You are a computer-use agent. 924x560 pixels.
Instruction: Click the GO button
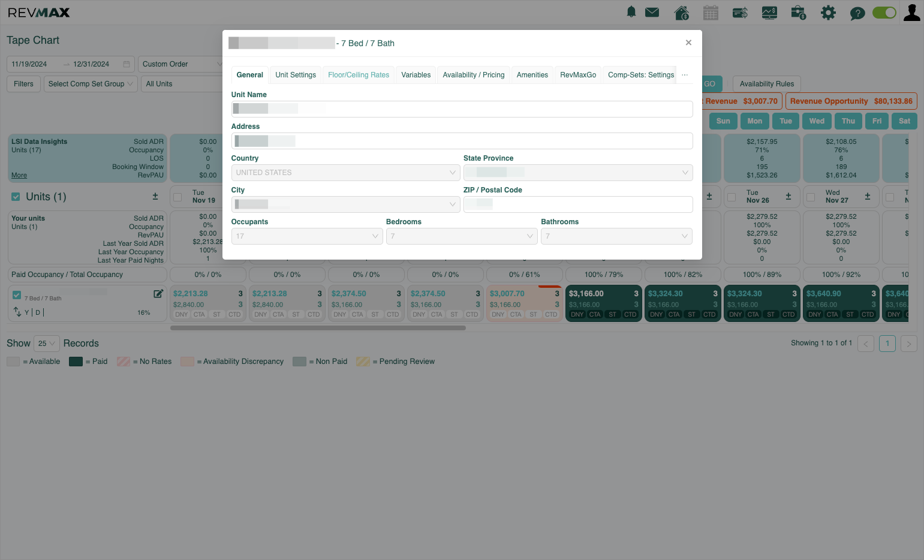coord(711,84)
